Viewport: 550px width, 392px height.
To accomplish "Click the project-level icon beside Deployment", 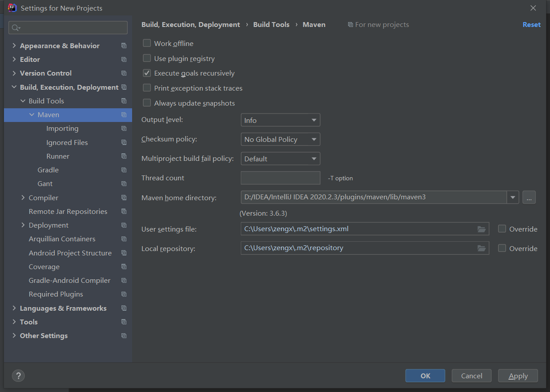I will 124,225.
